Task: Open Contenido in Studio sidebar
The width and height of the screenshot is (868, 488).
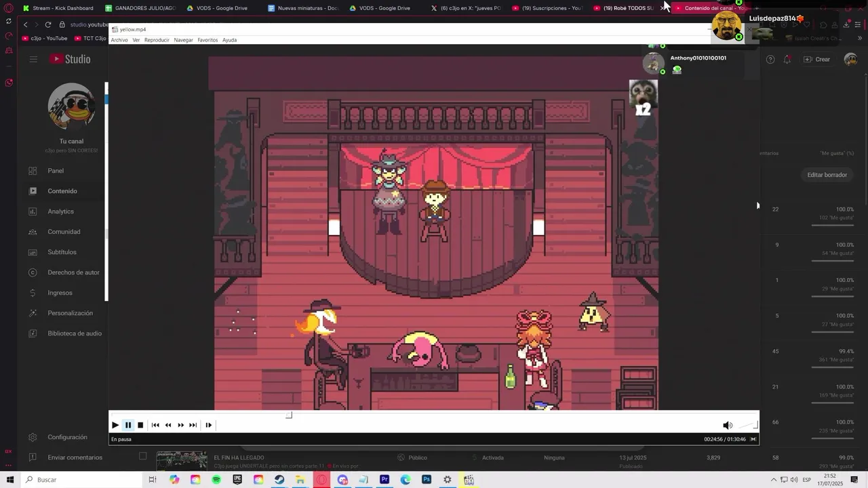Action: 62,191
